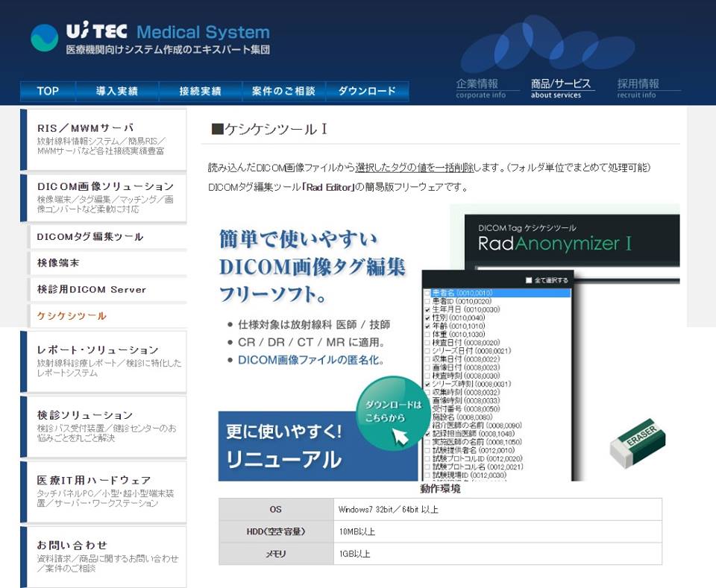Image resolution: width=716 pixels, height=588 pixels.
Task: Toggle the 全て選択する checkbox
Action: pyautogui.click(x=529, y=280)
